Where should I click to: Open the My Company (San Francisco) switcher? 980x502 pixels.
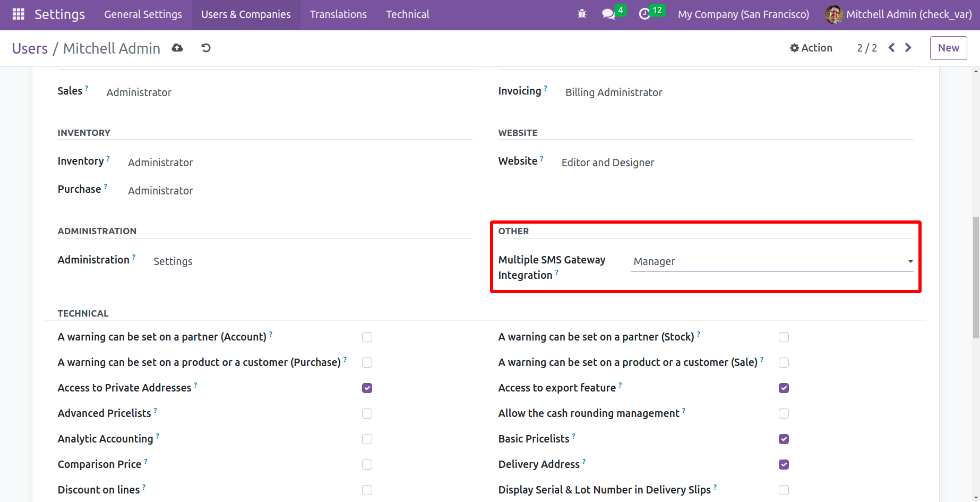tap(743, 14)
